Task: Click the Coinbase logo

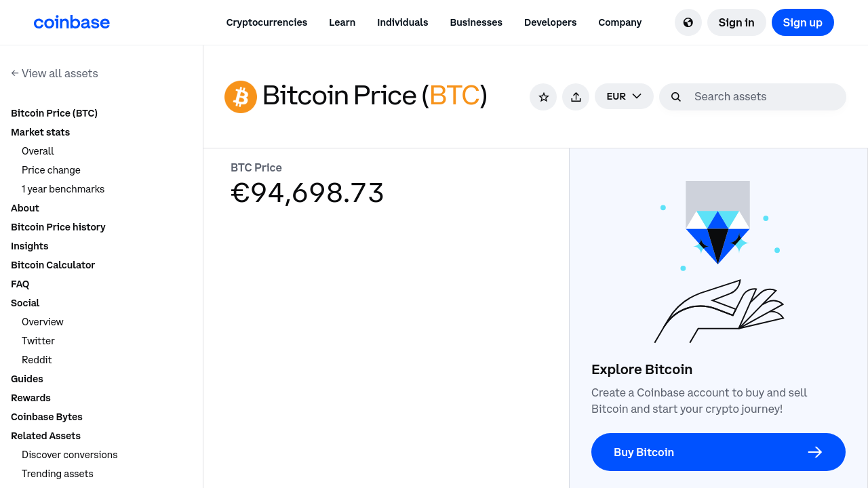Action: pyautogui.click(x=71, y=22)
